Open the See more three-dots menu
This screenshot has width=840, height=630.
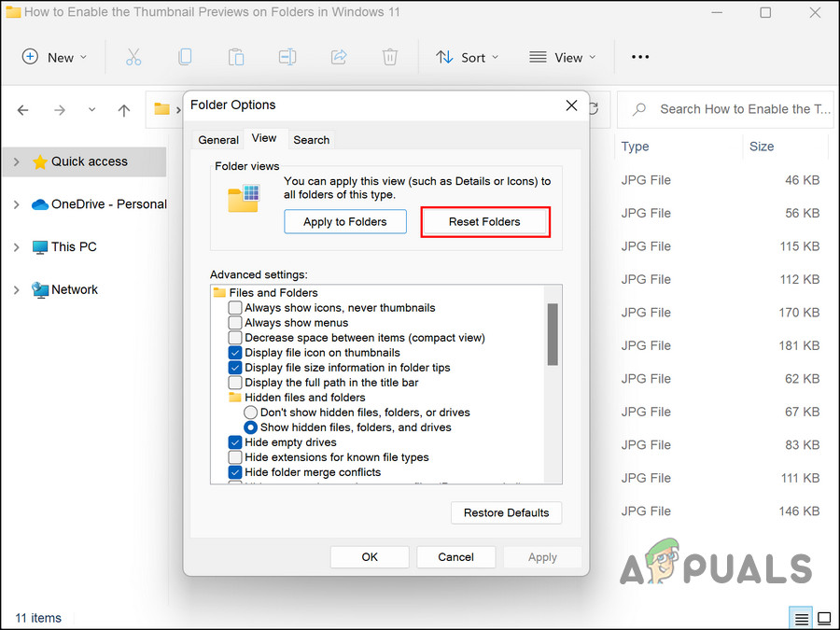(x=640, y=57)
